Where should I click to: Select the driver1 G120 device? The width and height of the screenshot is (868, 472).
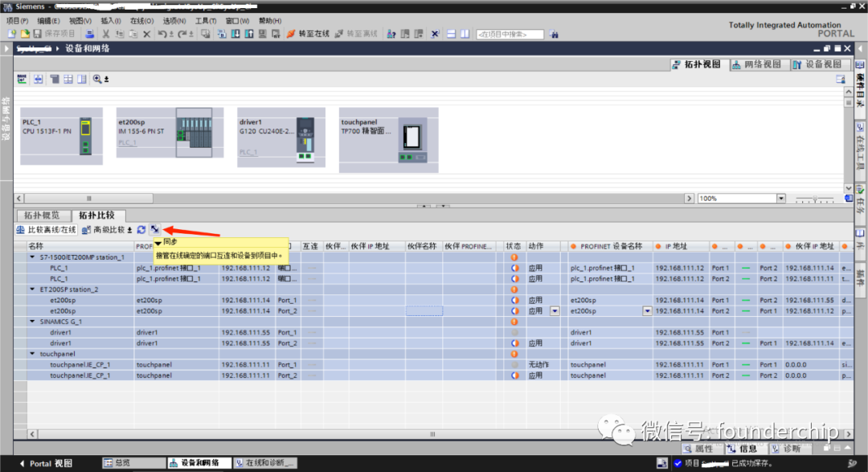pyautogui.click(x=281, y=138)
